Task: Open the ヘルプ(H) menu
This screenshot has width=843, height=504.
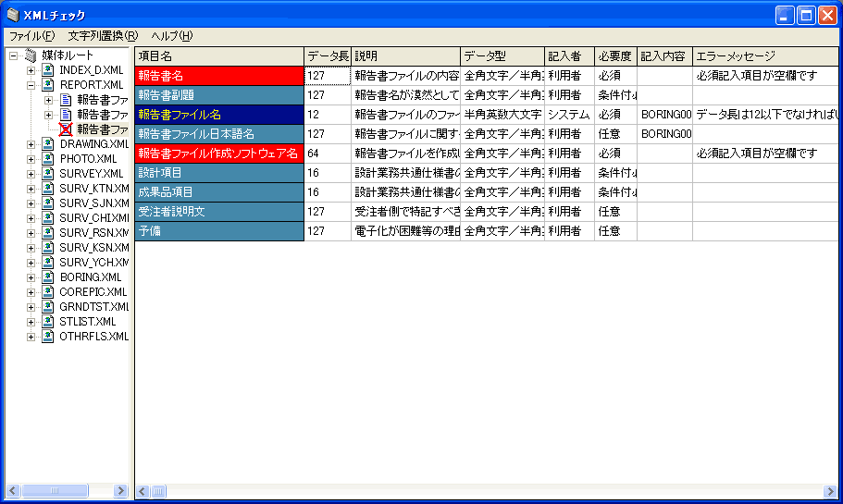Action: tap(171, 36)
